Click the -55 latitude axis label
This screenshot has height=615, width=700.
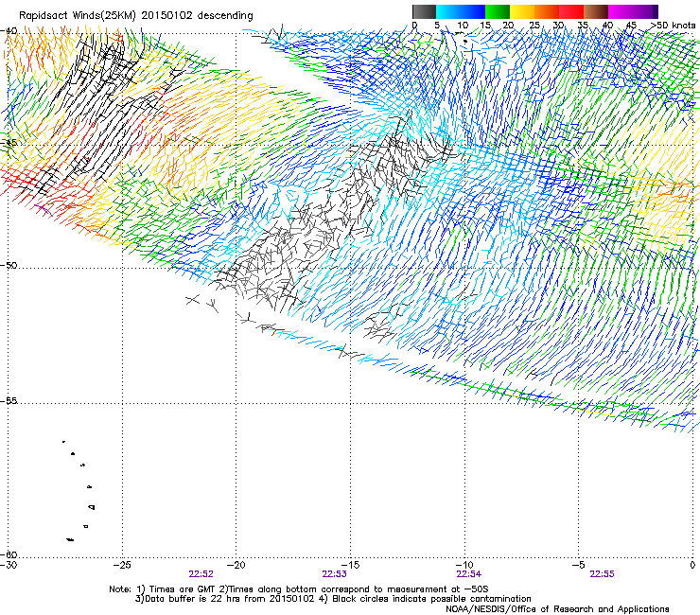click(9, 401)
